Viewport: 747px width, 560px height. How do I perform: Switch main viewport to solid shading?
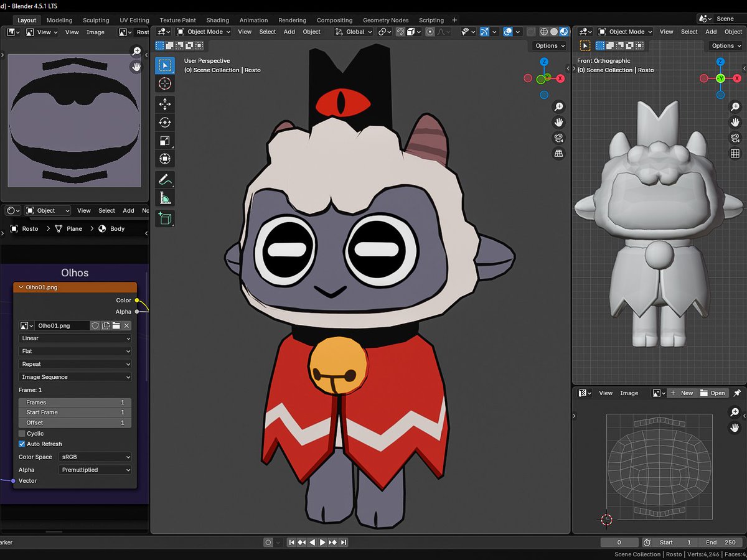pyautogui.click(x=554, y=32)
